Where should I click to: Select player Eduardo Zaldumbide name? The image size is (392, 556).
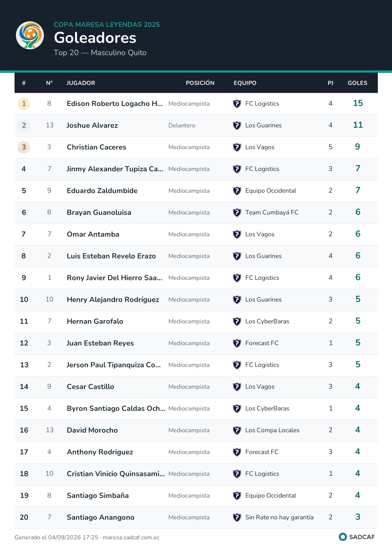click(x=102, y=191)
